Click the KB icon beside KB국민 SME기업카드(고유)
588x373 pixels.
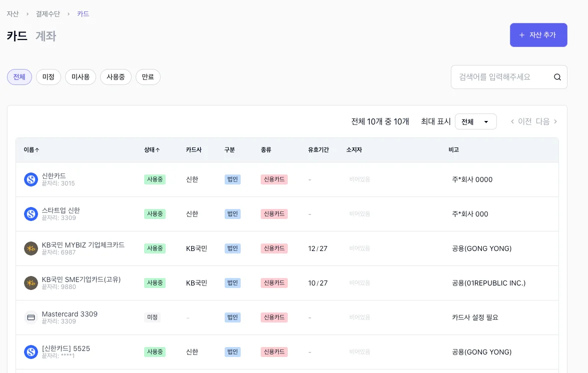(31, 282)
